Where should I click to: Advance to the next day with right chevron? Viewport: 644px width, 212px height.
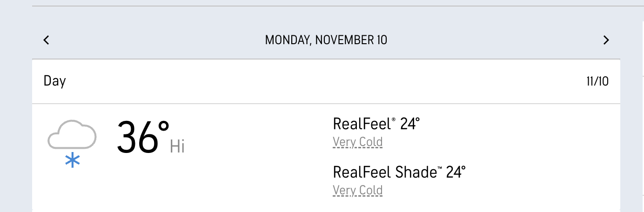(606, 40)
